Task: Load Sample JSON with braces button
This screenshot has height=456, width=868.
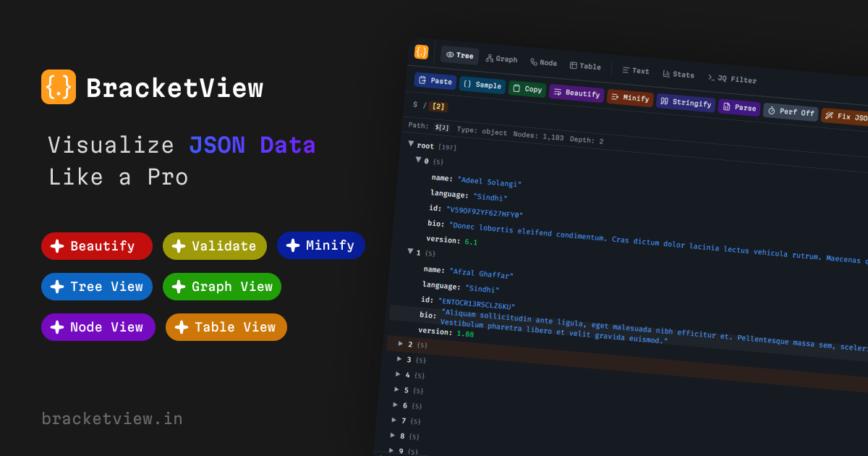Action: tap(482, 85)
